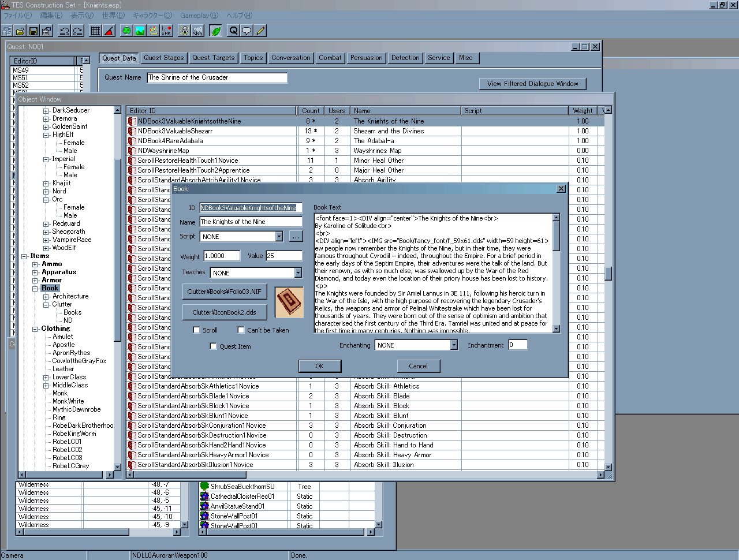Sort by the Count column header

[311, 111]
